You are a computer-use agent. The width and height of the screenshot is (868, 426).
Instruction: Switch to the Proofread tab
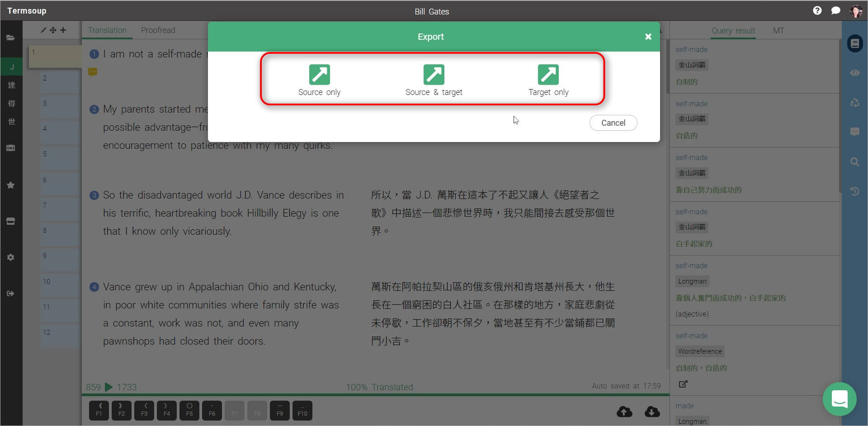coord(158,30)
